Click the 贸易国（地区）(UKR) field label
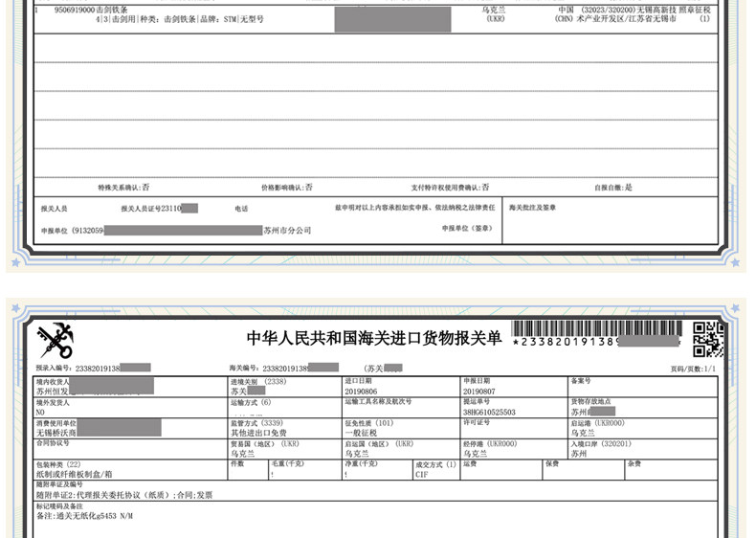The height and width of the screenshot is (538, 756). (265, 444)
